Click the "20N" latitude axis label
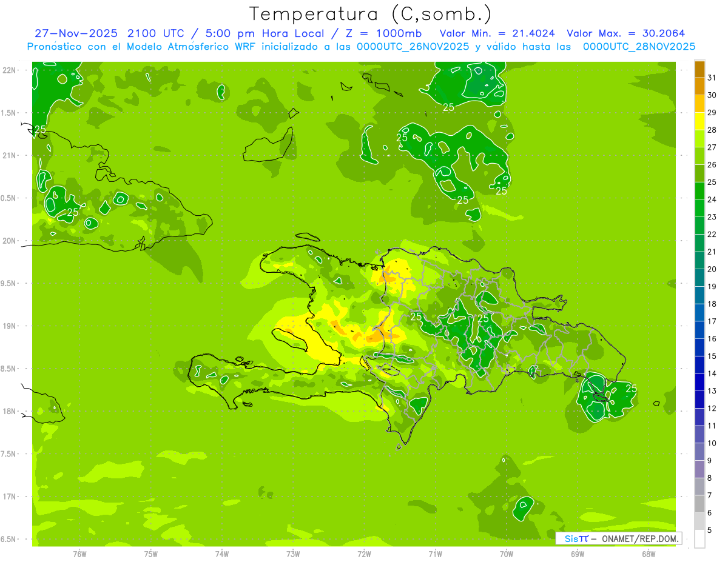Viewport: 728px width, 562px height. pos(9,241)
